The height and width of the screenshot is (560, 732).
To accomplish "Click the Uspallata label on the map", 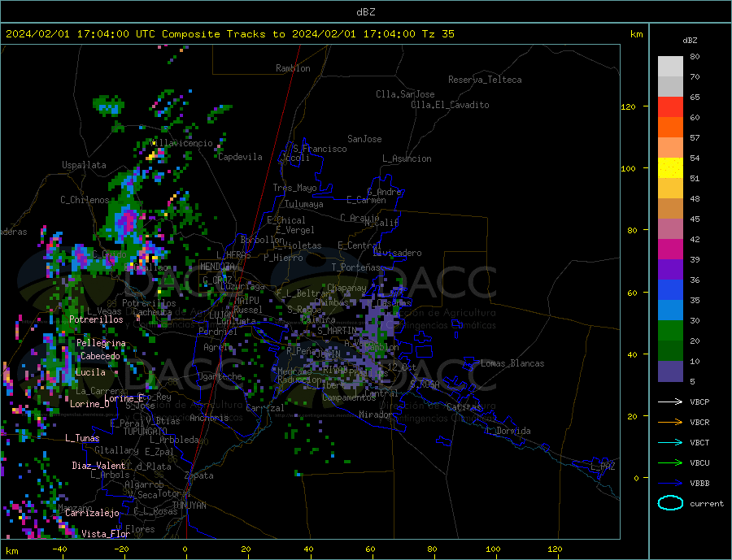I will tap(84, 165).
